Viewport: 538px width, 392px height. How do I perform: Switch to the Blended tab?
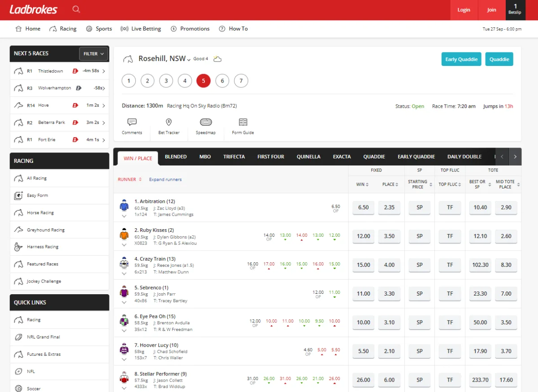click(x=176, y=157)
